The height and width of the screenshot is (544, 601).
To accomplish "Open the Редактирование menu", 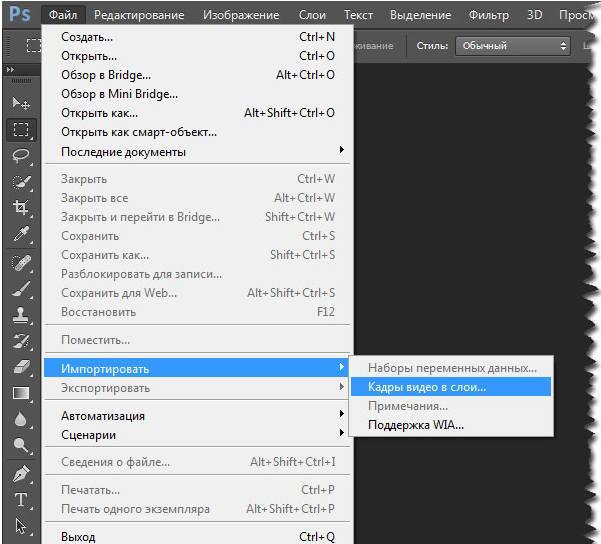I will pyautogui.click(x=139, y=15).
